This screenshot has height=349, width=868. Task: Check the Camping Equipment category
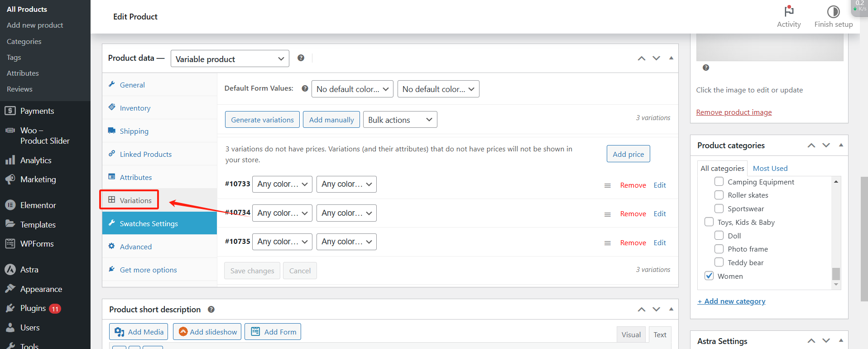point(719,182)
